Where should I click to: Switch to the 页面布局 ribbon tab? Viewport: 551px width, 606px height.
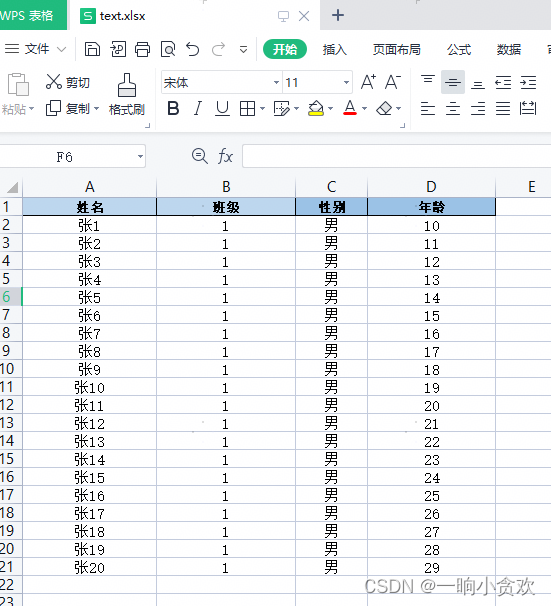pyautogui.click(x=397, y=49)
